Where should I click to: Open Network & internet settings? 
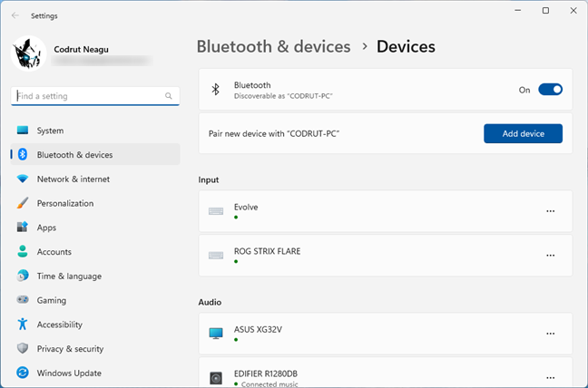coord(95,179)
